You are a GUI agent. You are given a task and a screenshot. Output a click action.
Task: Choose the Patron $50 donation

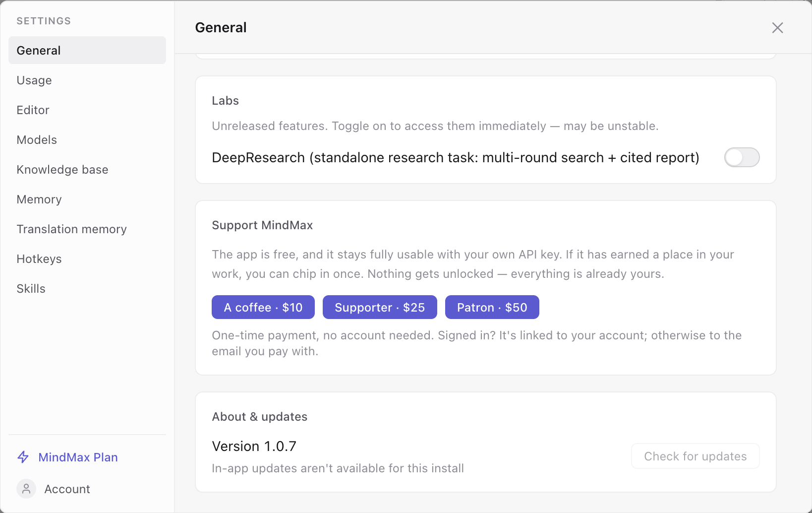point(492,307)
